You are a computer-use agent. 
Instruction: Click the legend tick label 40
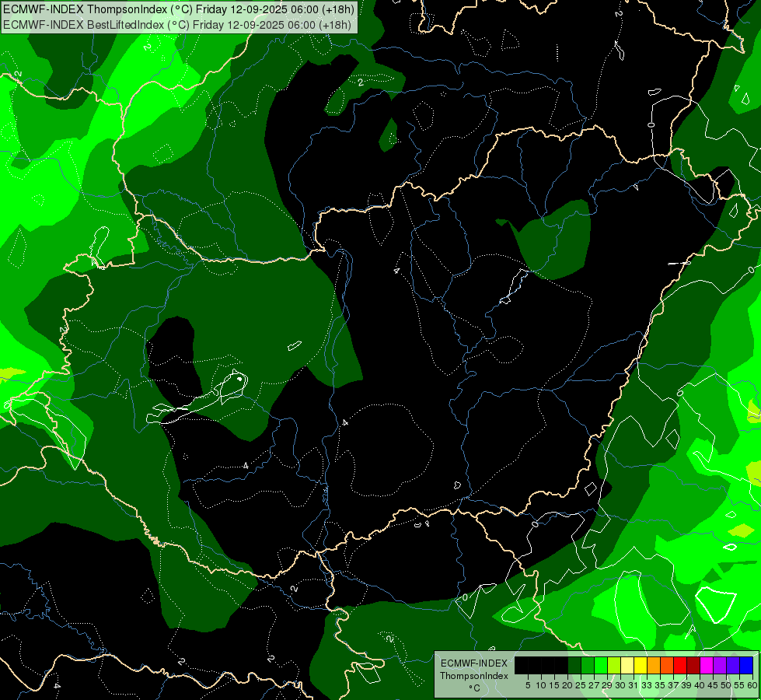pyautogui.click(x=700, y=685)
